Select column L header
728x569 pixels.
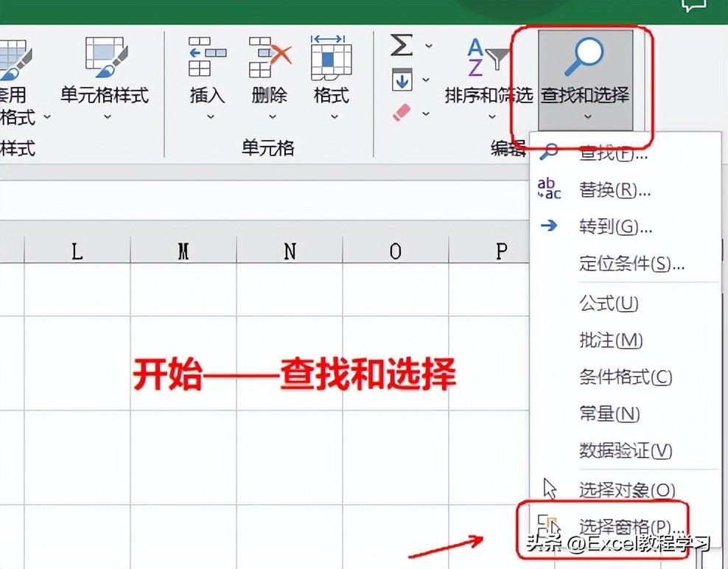pos(77,251)
